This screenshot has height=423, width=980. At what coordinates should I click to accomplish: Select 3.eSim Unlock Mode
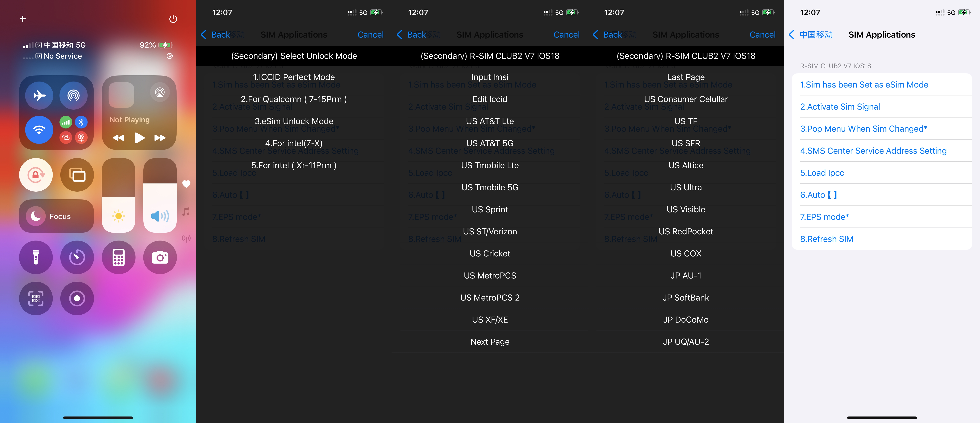tap(294, 121)
